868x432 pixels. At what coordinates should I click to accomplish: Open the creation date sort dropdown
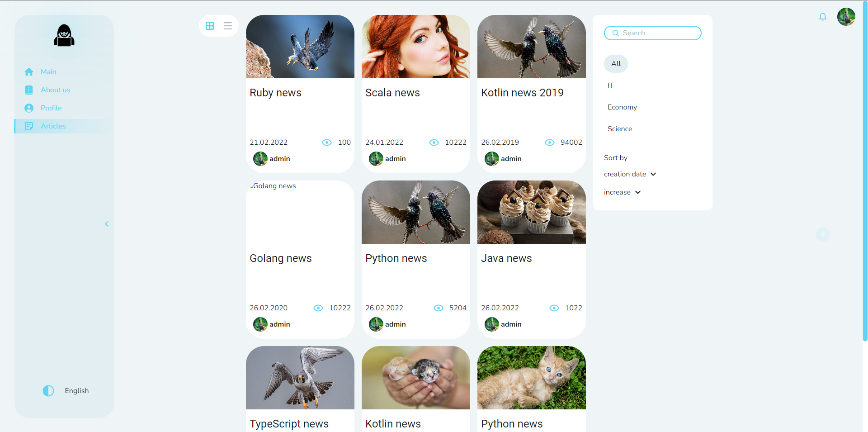pyautogui.click(x=630, y=174)
